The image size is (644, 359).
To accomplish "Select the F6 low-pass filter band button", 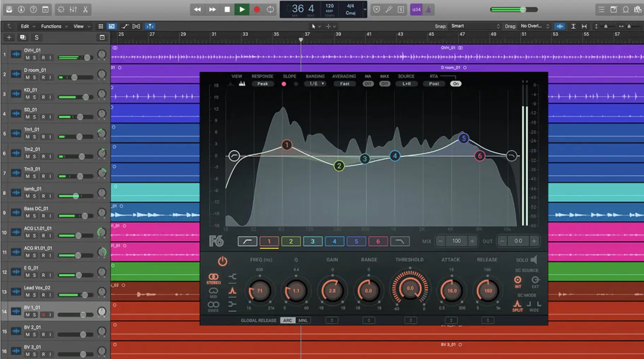I will pyautogui.click(x=400, y=241).
